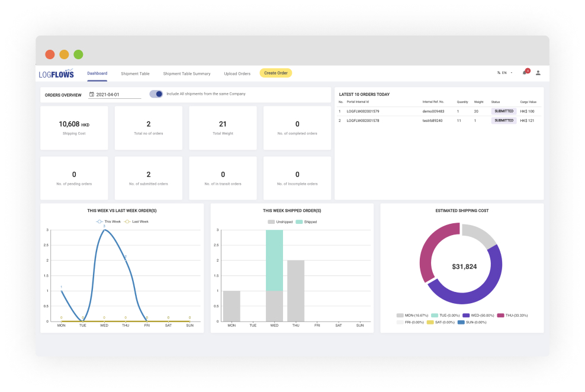Expand the EN language dropdown
This screenshot has height=392, width=585.
pyautogui.click(x=507, y=73)
